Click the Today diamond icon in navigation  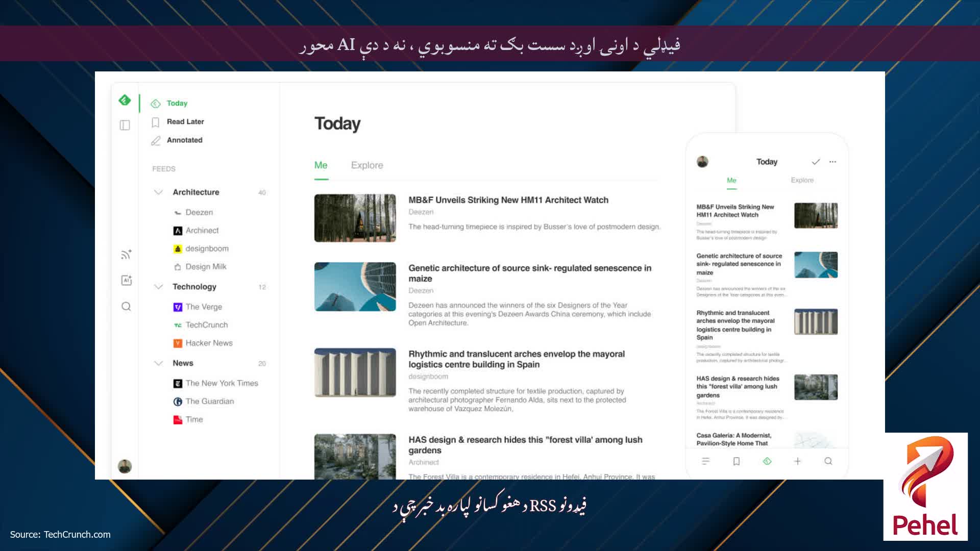tap(156, 104)
